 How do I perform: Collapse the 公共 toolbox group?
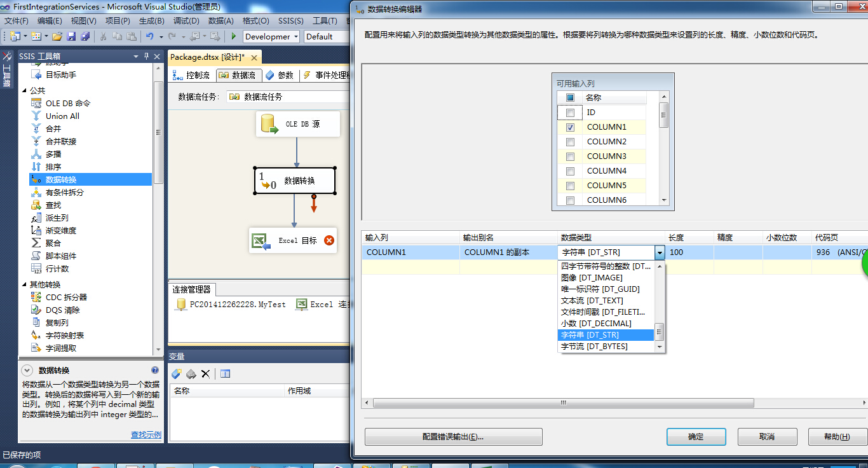25,90
